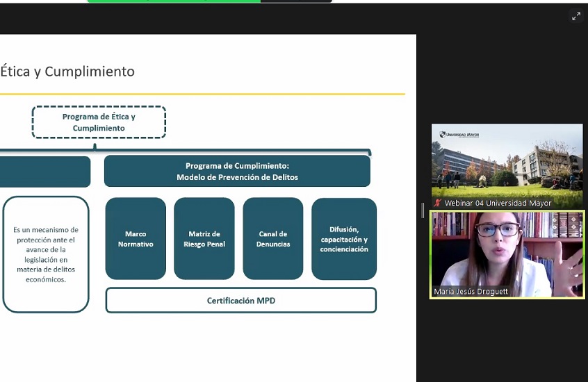Click the 'Programa de Ética y Cumplimiento' dashed box

coord(99,122)
